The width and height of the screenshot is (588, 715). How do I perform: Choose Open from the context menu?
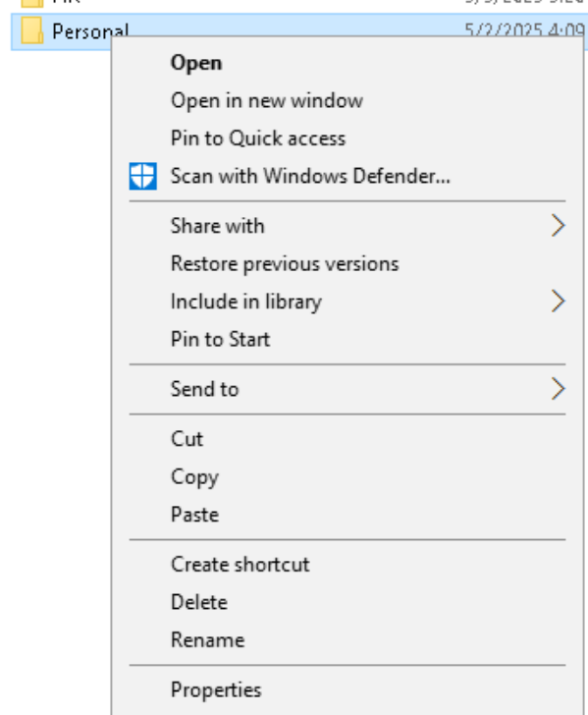[196, 63]
